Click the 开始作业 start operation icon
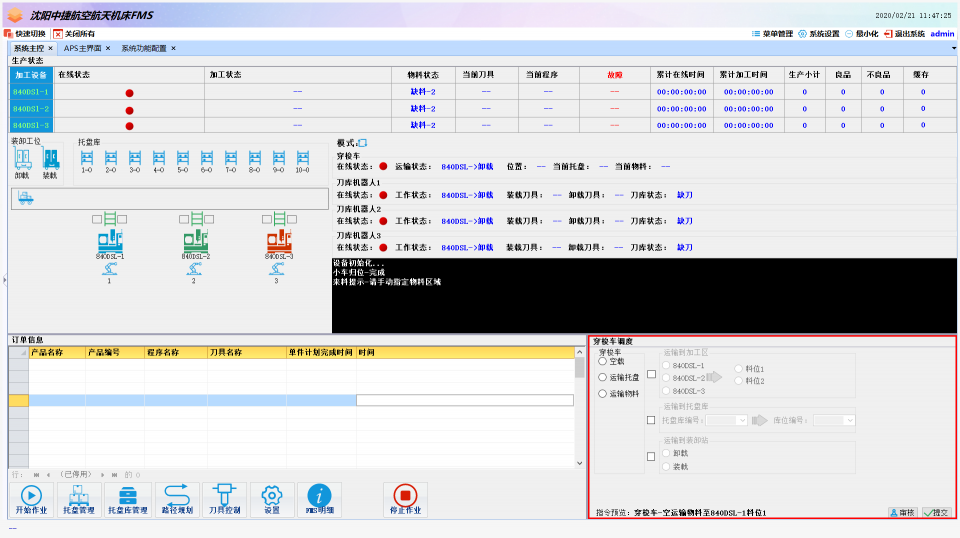This screenshot has height=538, width=960. [32, 498]
